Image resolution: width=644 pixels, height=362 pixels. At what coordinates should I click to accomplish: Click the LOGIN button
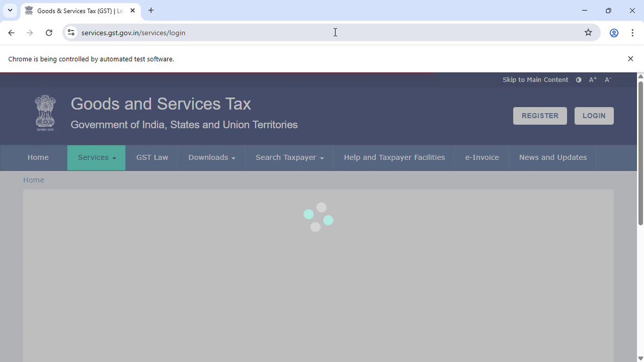click(x=594, y=116)
